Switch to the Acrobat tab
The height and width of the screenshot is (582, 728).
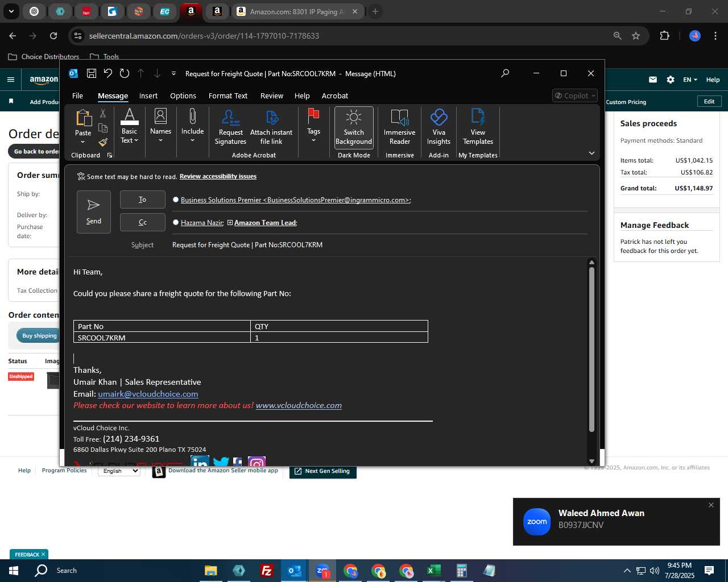click(x=335, y=95)
